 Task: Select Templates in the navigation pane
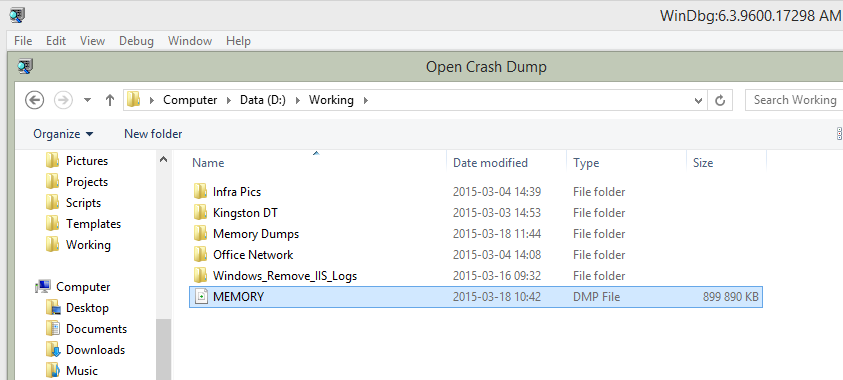click(94, 224)
